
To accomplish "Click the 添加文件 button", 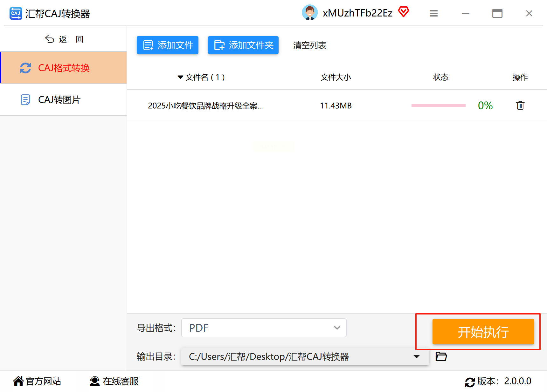I will click(168, 45).
